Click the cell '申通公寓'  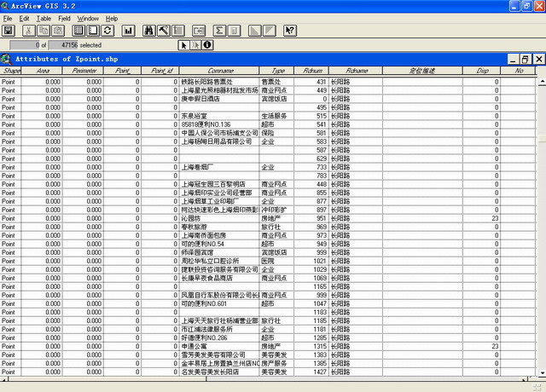pyautogui.click(x=219, y=347)
